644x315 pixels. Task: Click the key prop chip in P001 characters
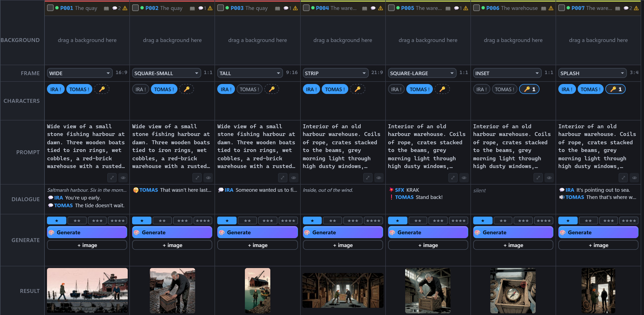coord(102,89)
